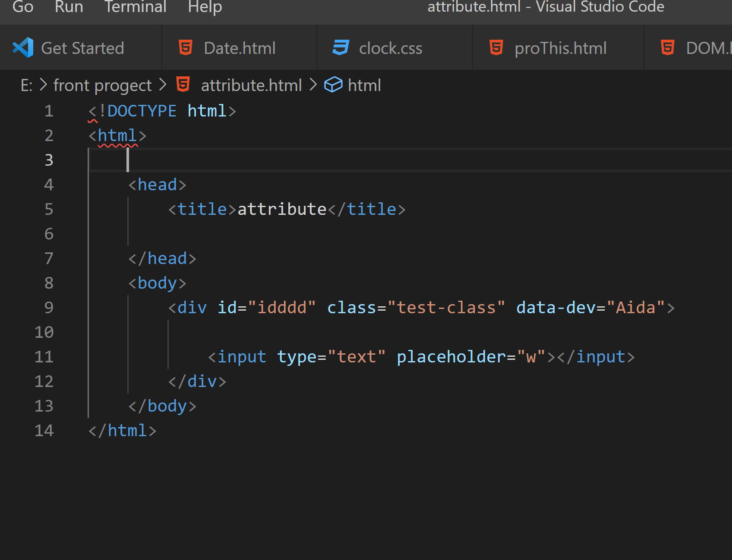Click line number 1 in the gutter
Image resolution: width=732 pixels, height=560 pixels.
tap(49, 111)
